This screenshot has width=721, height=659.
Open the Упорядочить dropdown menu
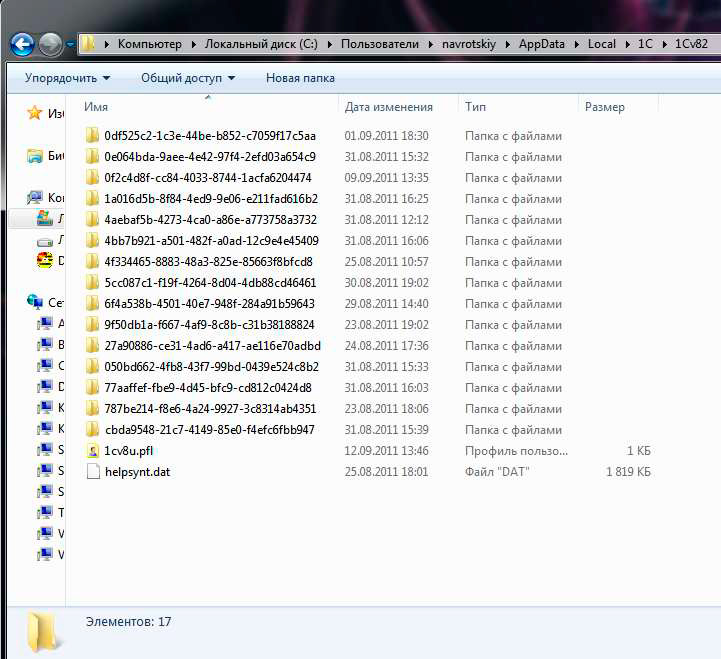click(x=67, y=78)
